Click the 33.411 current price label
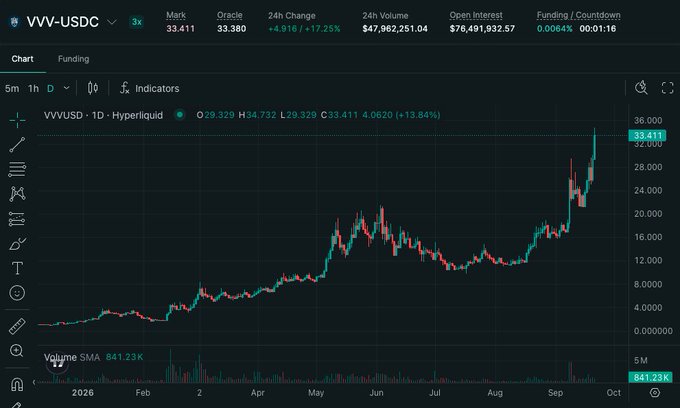680x408 pixels. (647, 135)
